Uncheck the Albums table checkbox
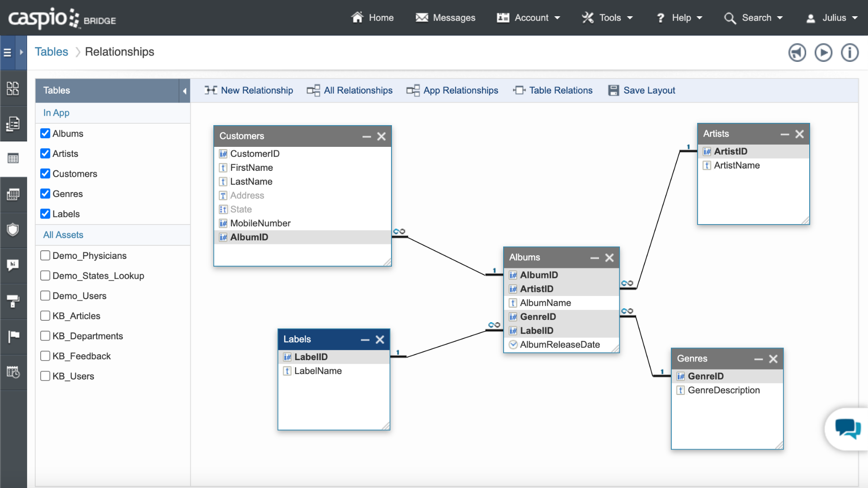 [45, 133]
